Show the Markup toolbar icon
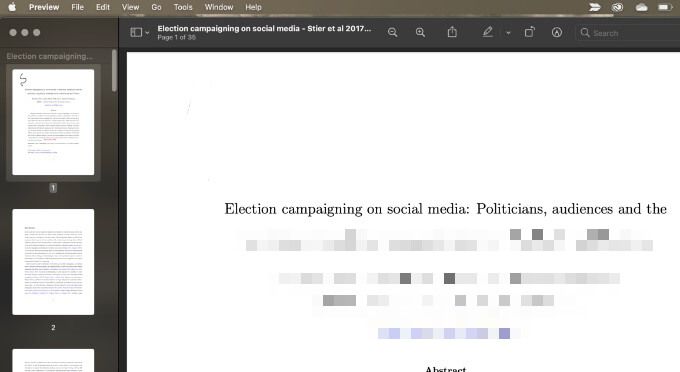The image size is (680, 372). (557, 33)
